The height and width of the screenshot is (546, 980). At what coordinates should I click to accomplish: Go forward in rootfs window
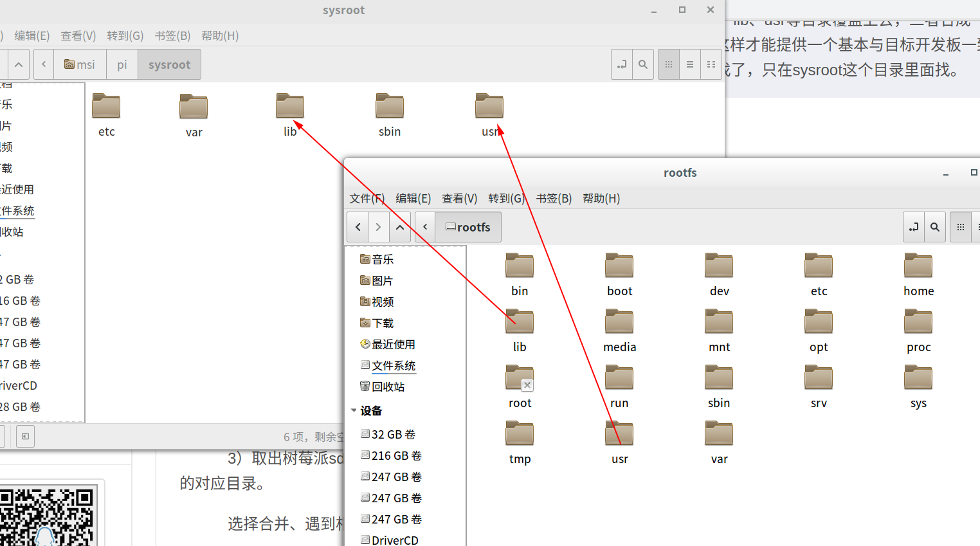[x=379, y=227]
